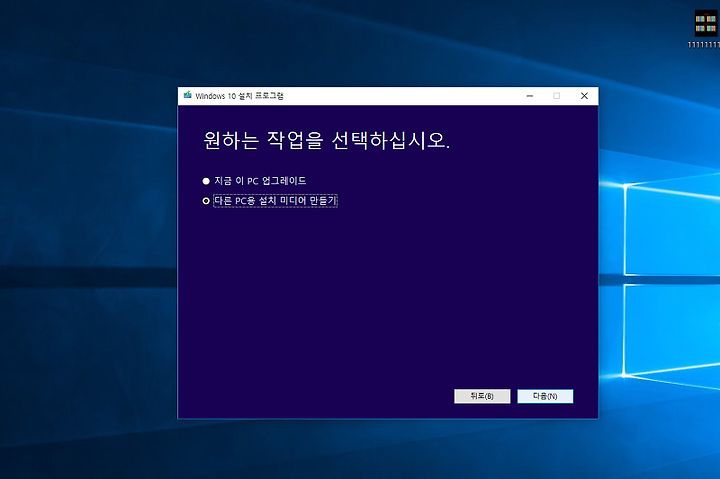The width and height of the screenshot is (720, 479).
Task: Click the 다음(N) button
Action: coord(545,396)
